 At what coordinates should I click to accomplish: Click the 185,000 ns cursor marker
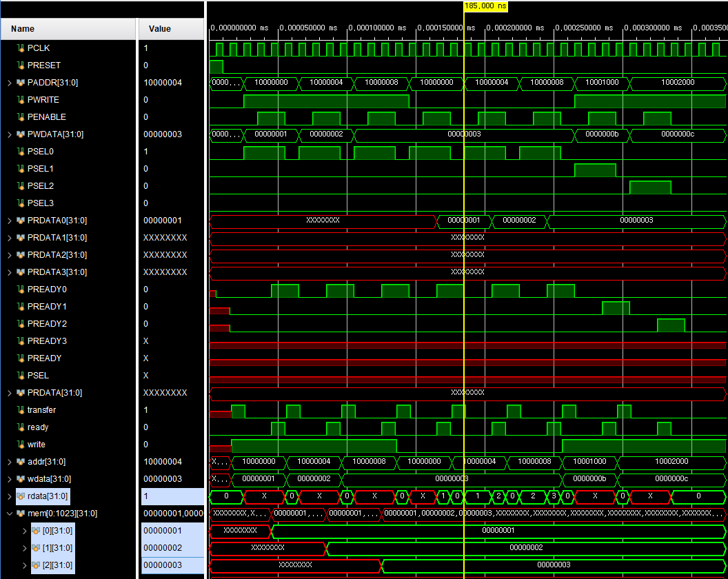(x=485, y=6)
